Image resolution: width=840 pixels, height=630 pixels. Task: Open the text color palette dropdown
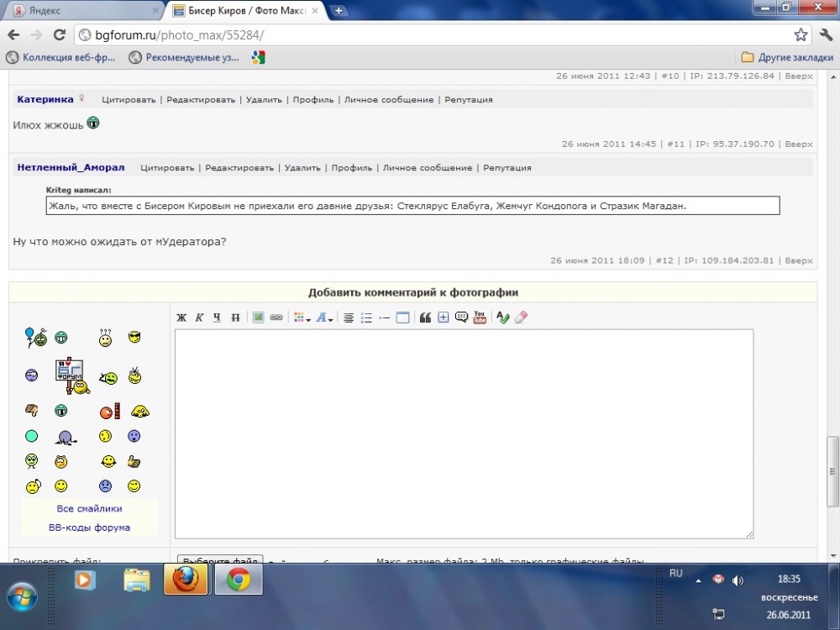coord(301,318)
